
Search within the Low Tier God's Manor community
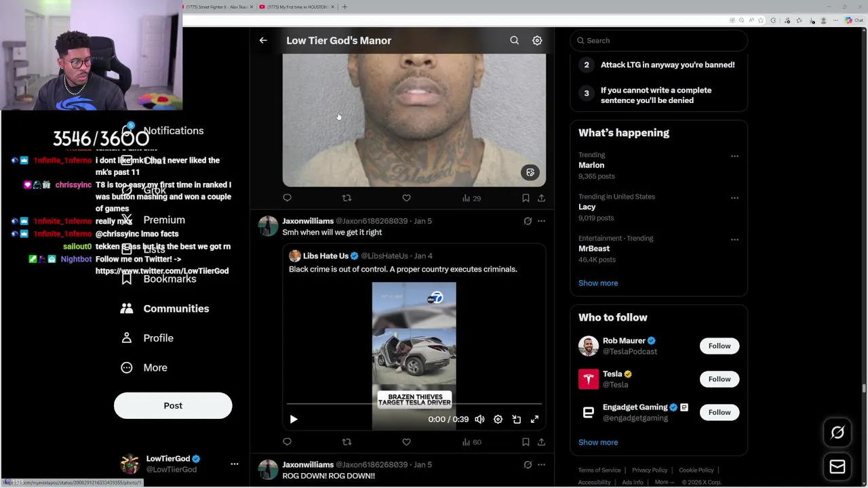pyautogui.click(x=515, y=41)
